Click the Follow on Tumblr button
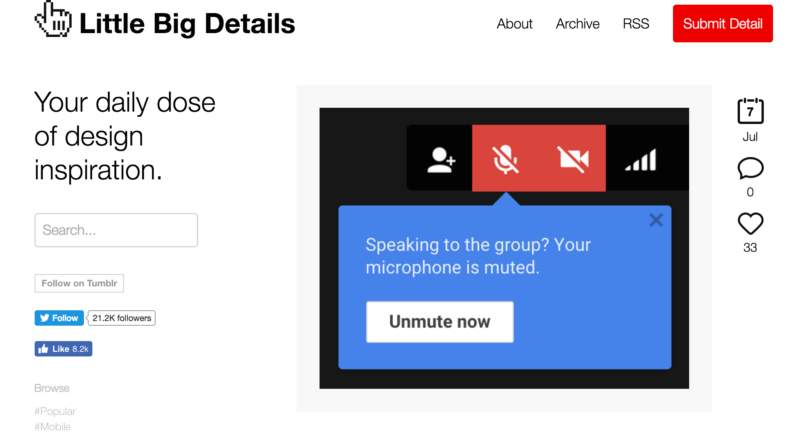This screenshot has width=800, height=435. pos(79,283)
